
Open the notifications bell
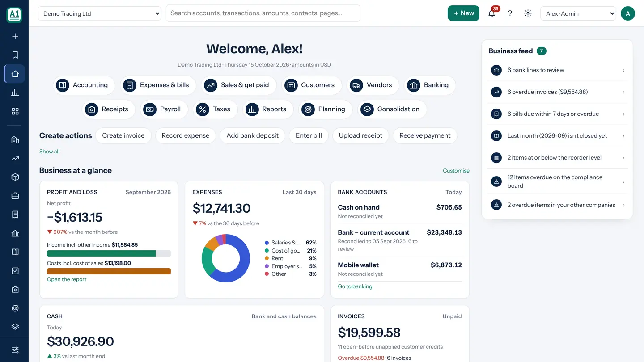pos(492,13)
